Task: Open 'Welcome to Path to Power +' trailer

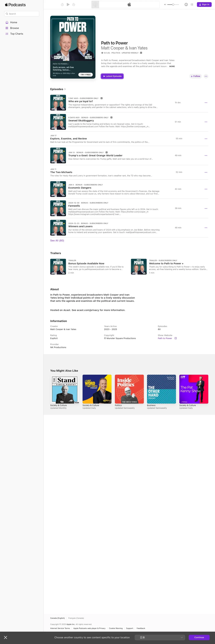Action: (x=166, y=263)
